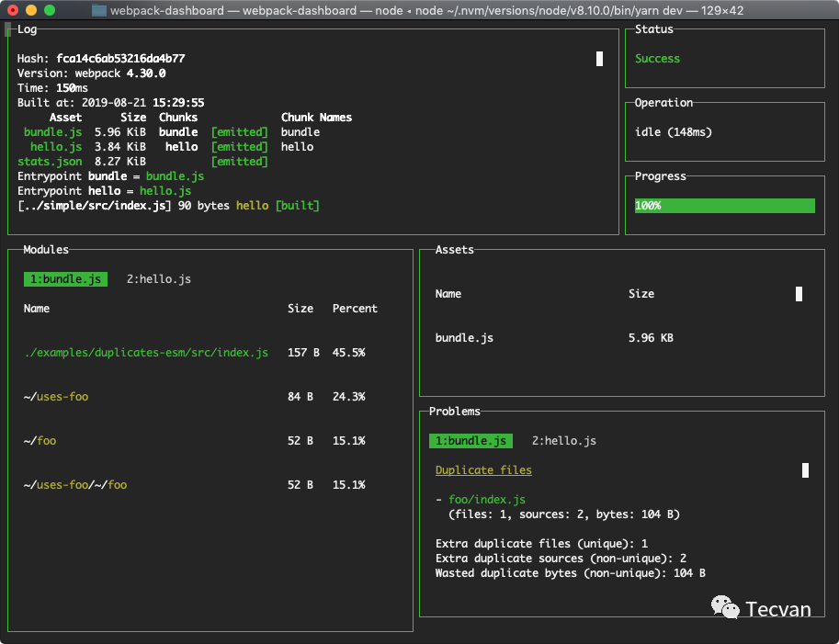Select the 1:bundle.js tab in Modules
Viewport: 839px width, 644px height.
pos(65,279)
